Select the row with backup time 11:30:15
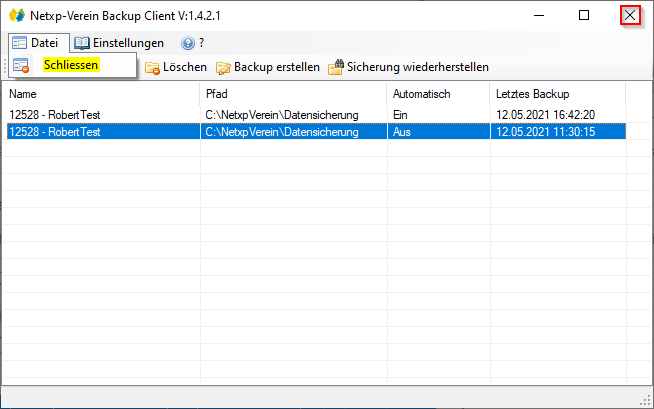 click(x=316, y=132)
